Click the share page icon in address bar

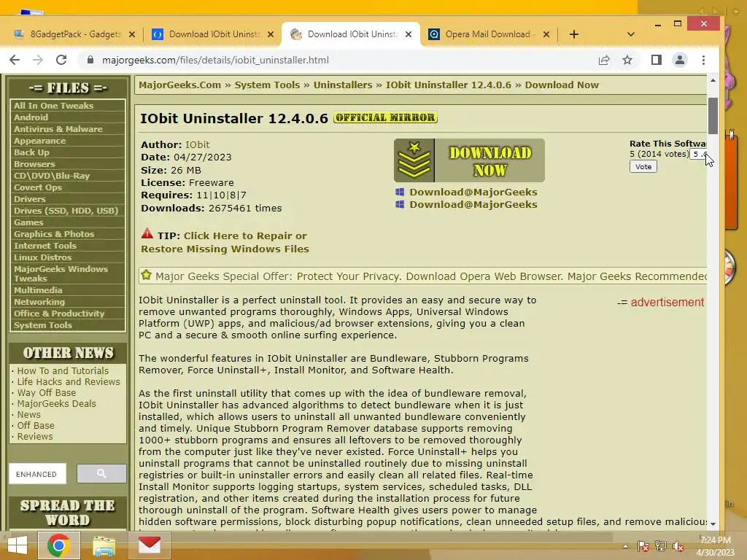click(604, 60)
